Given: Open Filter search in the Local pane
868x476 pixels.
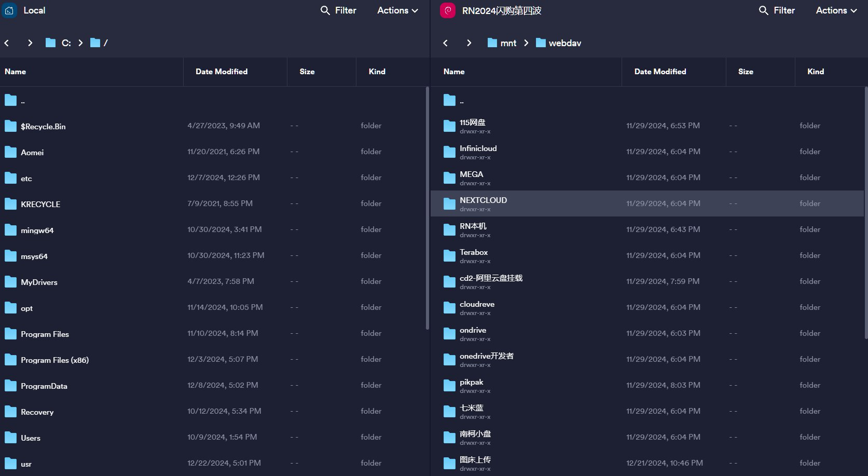Looking at the screenshot, I should pos(338,10).
